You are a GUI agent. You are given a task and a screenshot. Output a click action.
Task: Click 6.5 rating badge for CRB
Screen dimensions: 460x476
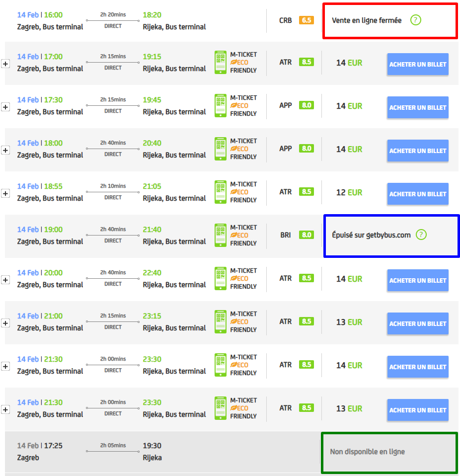coord(306,20)
